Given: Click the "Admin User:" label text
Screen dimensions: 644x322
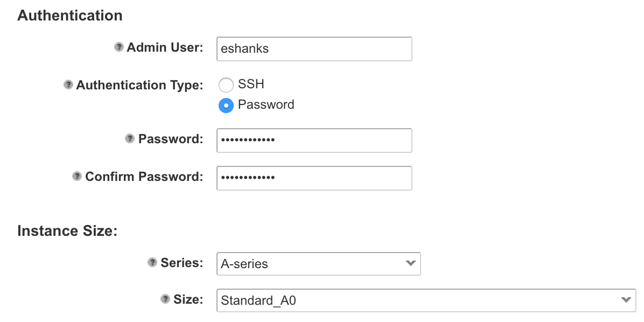Looking at the screenshot, I should click(165, 47).
